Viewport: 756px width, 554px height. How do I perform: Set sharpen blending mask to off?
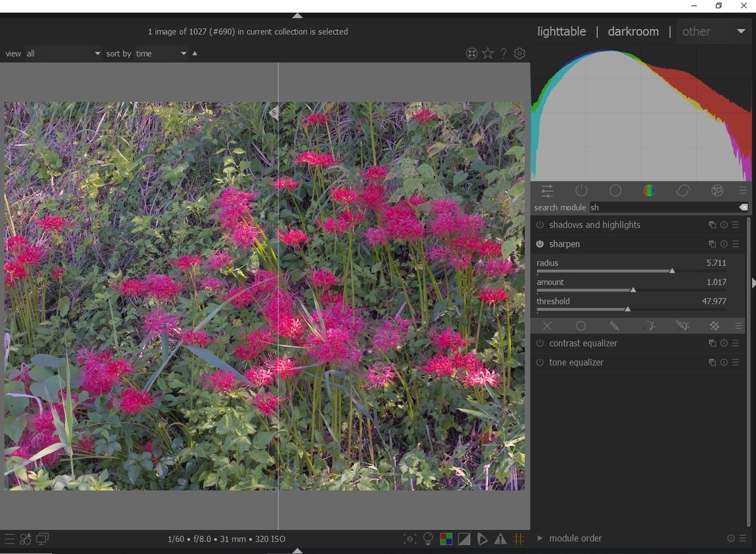[547, 326]
